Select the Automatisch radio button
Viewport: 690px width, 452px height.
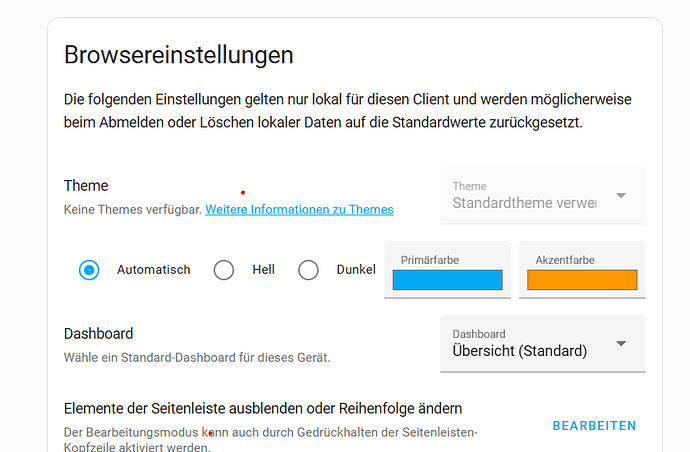(89, 270)
